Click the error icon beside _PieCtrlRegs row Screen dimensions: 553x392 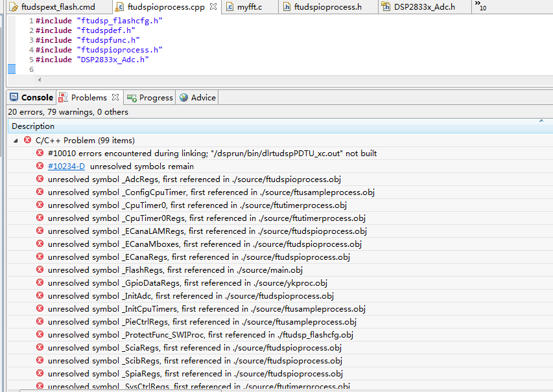(40, 321)
